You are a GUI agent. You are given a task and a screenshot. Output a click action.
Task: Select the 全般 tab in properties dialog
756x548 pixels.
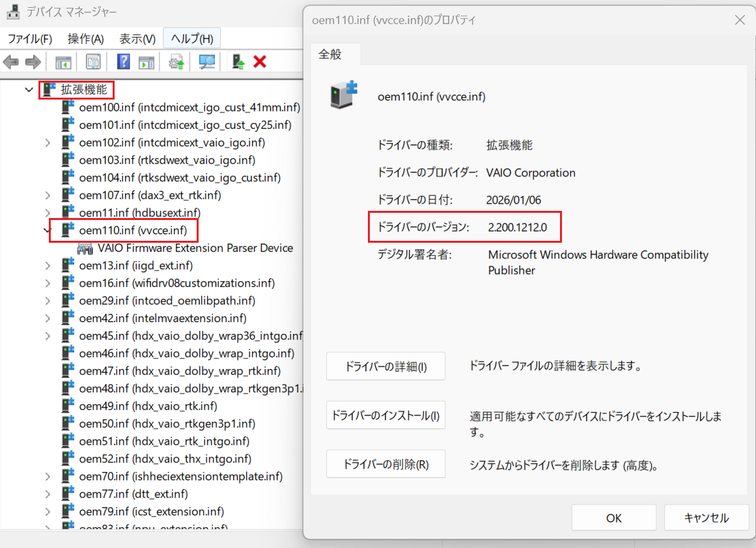click(x=329, y=55)
